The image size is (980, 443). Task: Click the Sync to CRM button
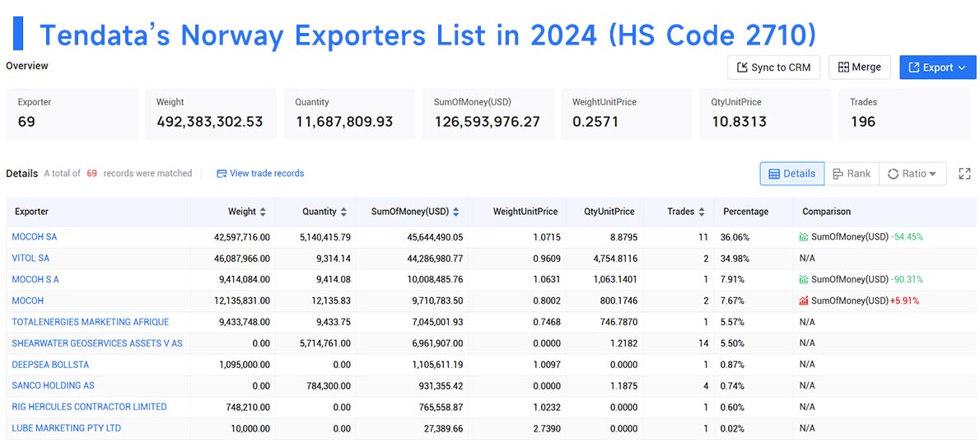(x=774, y=68)
